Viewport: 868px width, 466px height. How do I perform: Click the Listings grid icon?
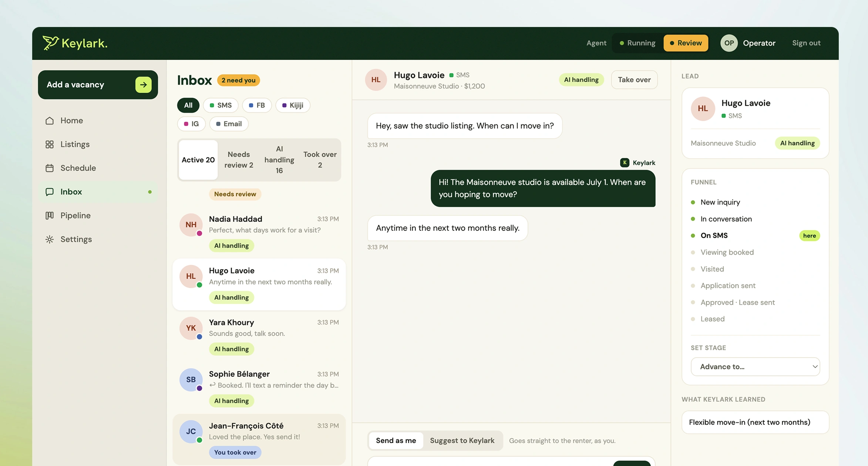click(50, 144)
